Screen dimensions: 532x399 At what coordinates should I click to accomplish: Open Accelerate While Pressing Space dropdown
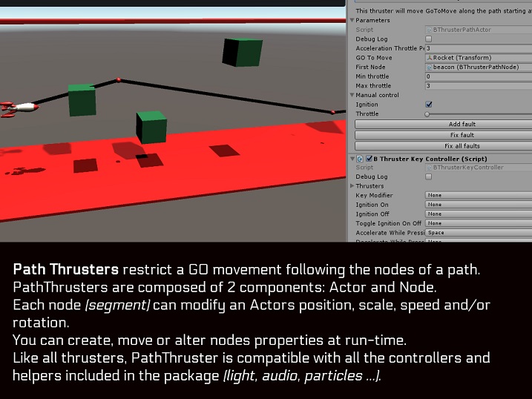(479, 233)
